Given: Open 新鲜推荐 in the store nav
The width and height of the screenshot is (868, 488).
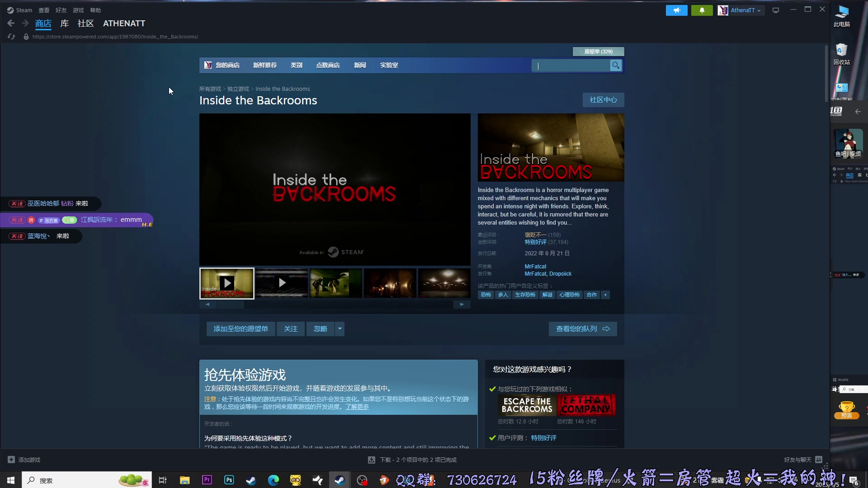Looking at the screenshot, I should point(265,65).
